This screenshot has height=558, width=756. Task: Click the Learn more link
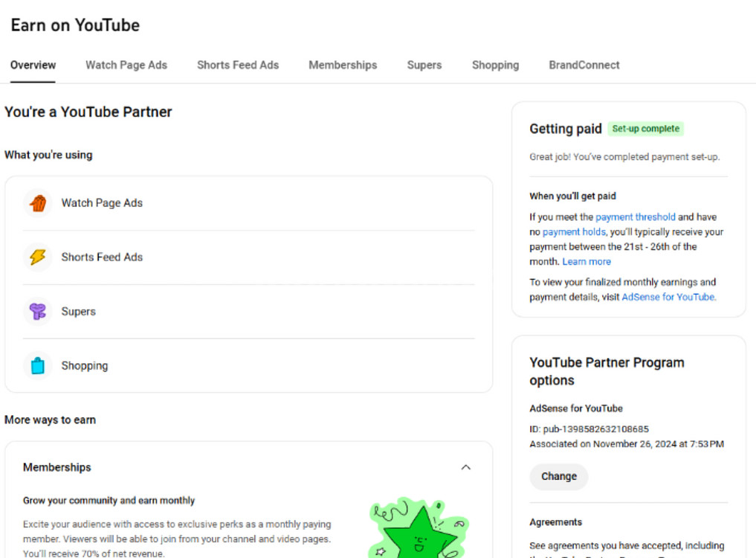pyautogui.click(x=587, y=262)
